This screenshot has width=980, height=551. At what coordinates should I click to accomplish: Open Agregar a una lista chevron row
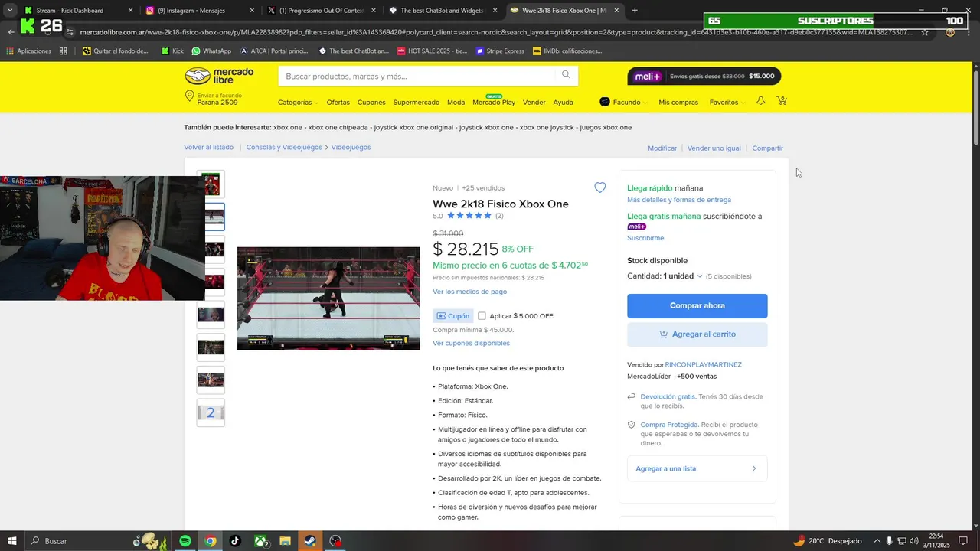point(697,468)
